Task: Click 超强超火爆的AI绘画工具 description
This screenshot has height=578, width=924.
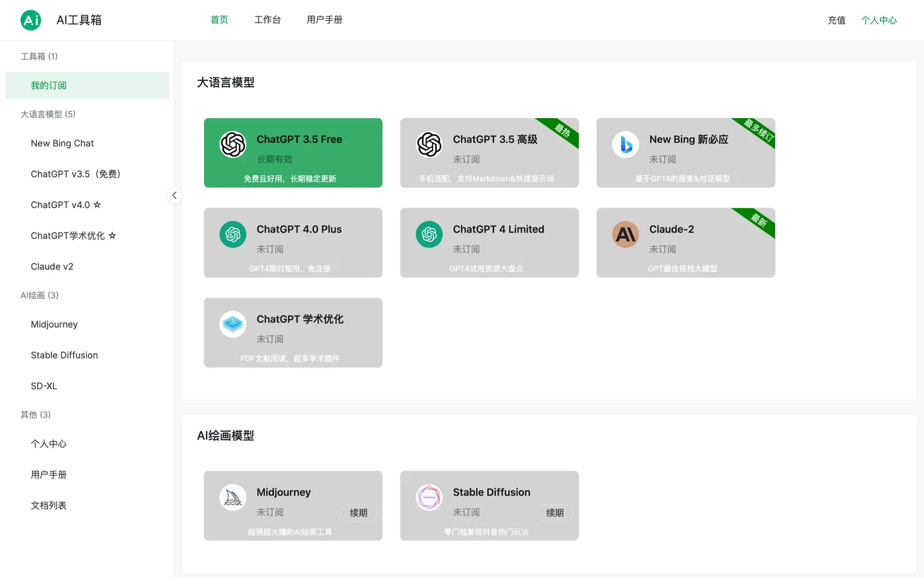Action: pyautogui.click(x=290, y=532)
